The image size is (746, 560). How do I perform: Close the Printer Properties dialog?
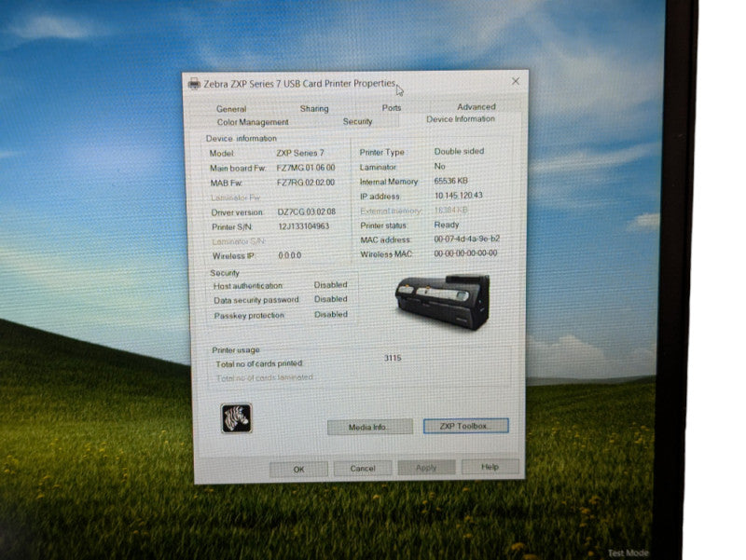pos(516,81)
